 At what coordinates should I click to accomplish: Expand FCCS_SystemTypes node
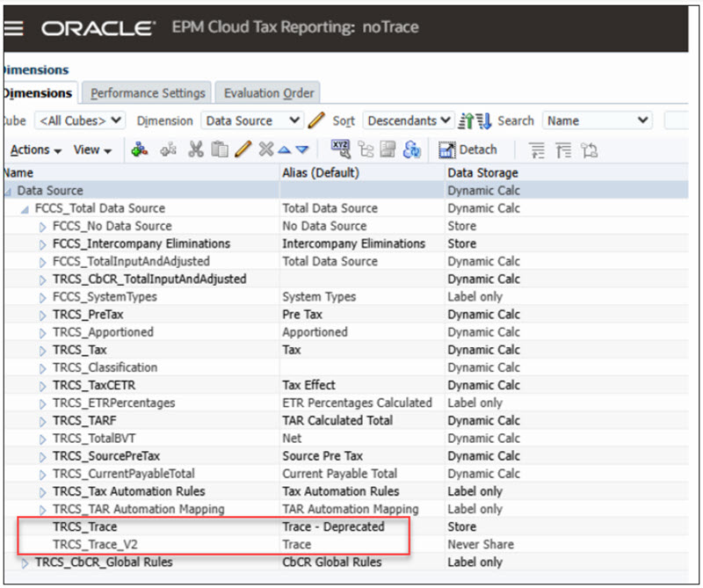(x=42, y=297)
